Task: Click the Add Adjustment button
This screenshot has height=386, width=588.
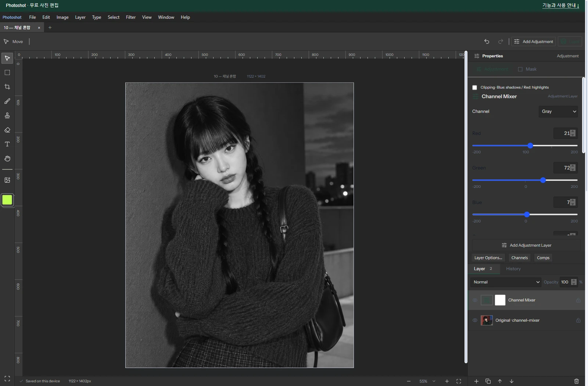Action: (534, 42)
